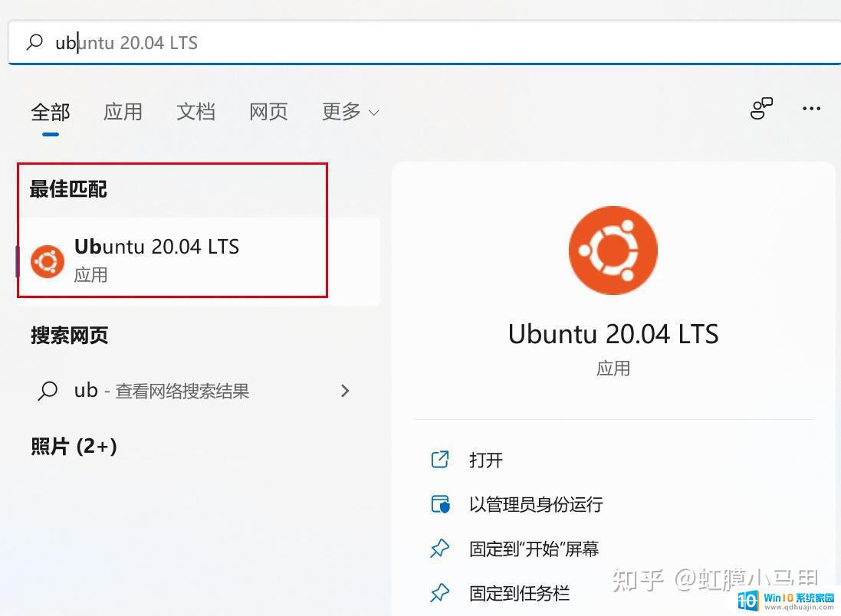
Task: Click the open-external icon beside 打开
Action: pos(440,460)
